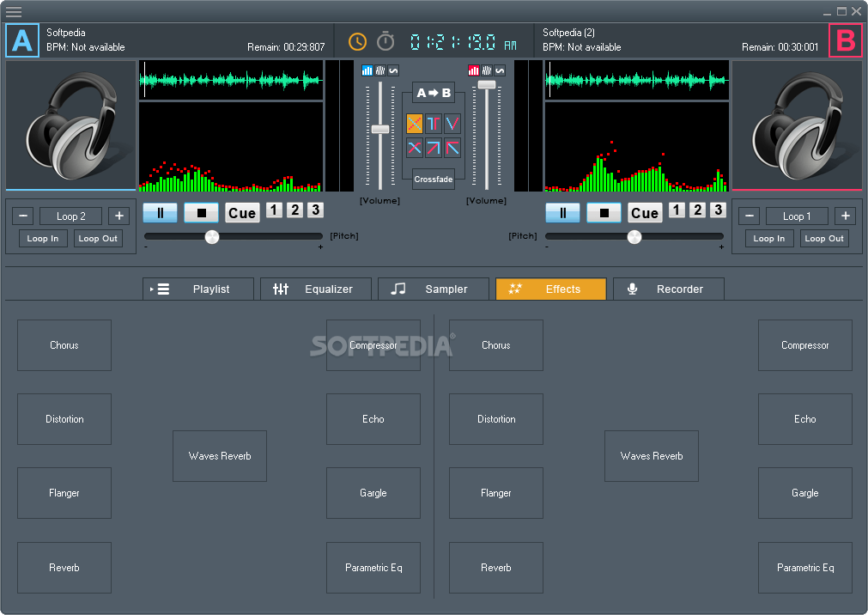868x615 pixels.
Task: Pause playback on deck A
Action: pyautogui.click(x=160, y=212)
